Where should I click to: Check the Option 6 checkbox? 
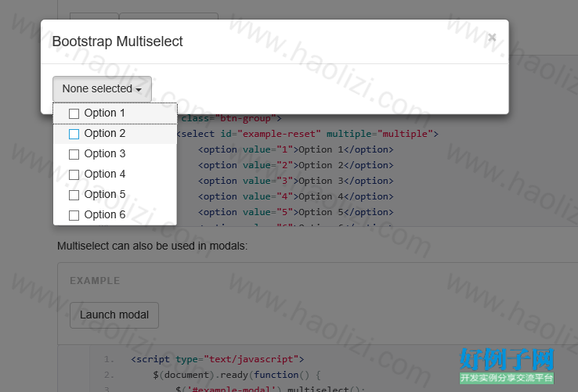click(x=74, y=215)
